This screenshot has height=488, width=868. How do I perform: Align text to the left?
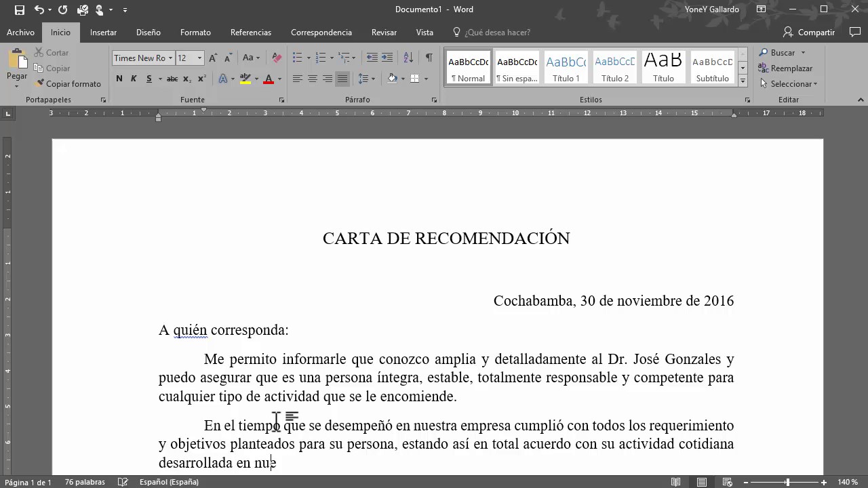[x=297, y=79]
